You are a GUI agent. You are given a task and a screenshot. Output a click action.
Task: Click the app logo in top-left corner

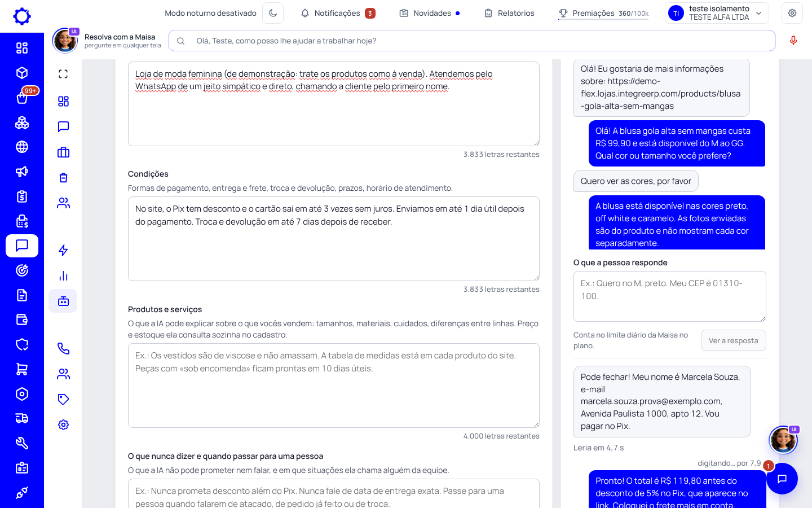click(x=22, y=16)
